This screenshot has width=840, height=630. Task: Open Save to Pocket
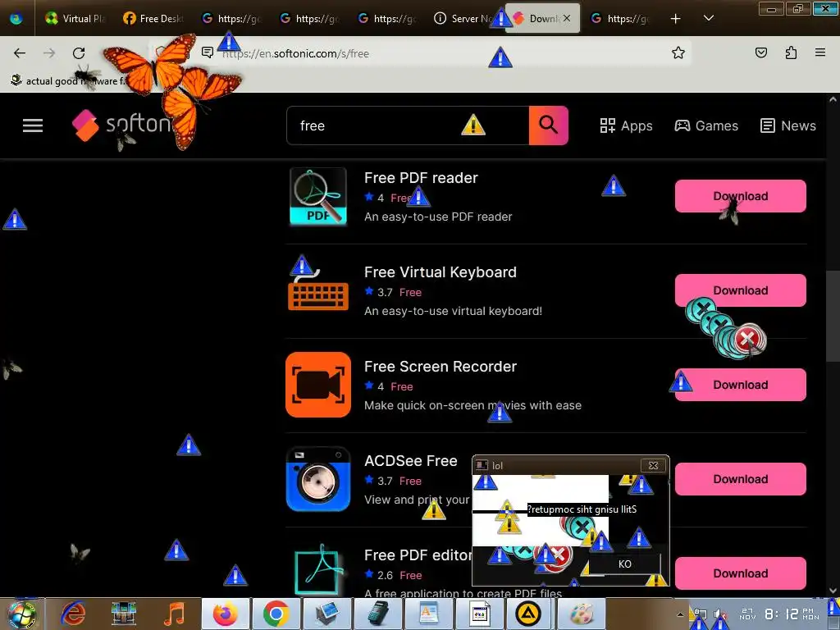[760, 52]
